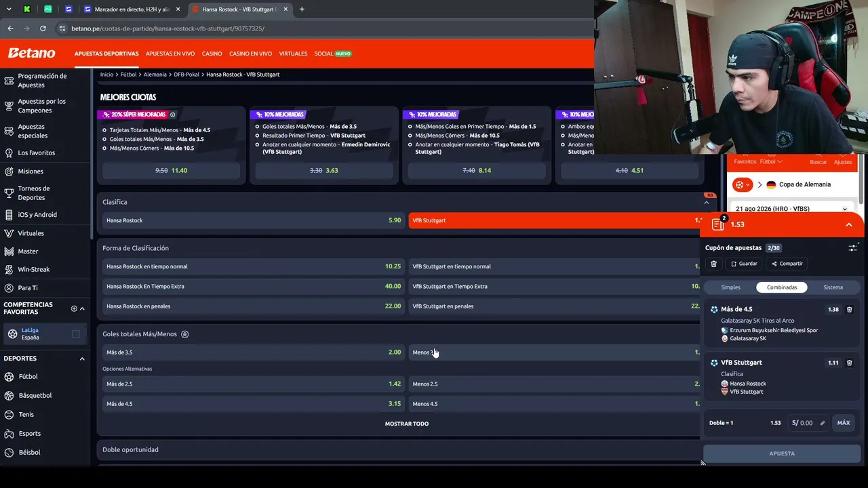Select Hansa Rostock En Tiempo Extra 40.00
Image resolution: width=868 pixels, height=488 pixels.
click(x=253, y=286)
